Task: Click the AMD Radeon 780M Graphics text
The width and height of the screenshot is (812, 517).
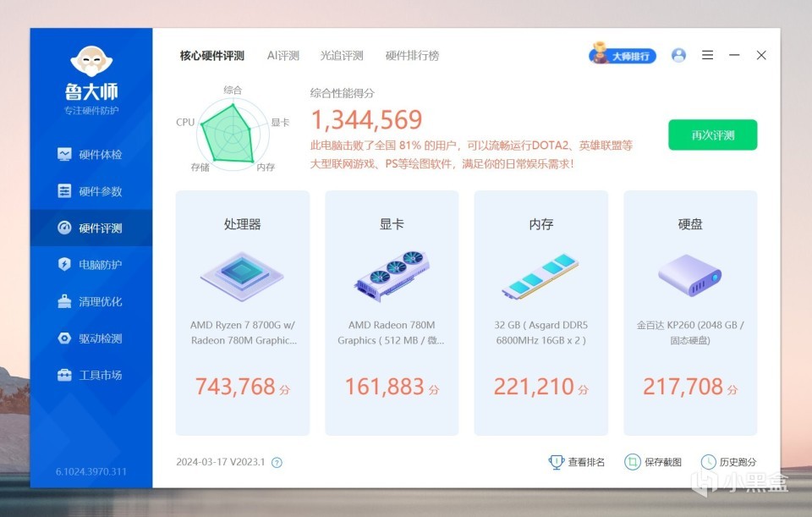Action: (x=392, y=333)
